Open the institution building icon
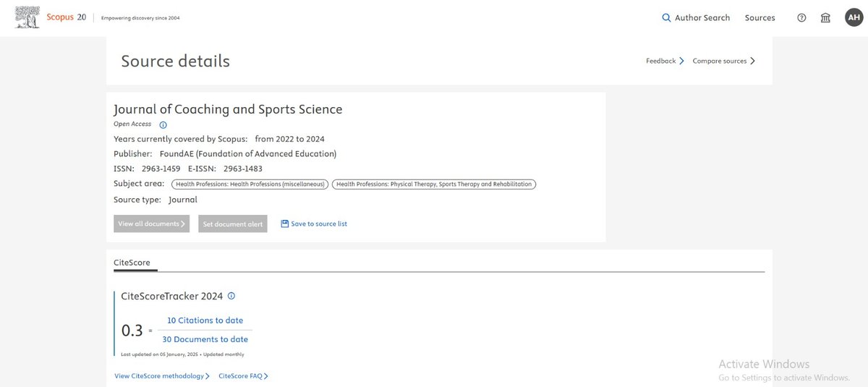868x387 pixels. click(x=825, y=18)
